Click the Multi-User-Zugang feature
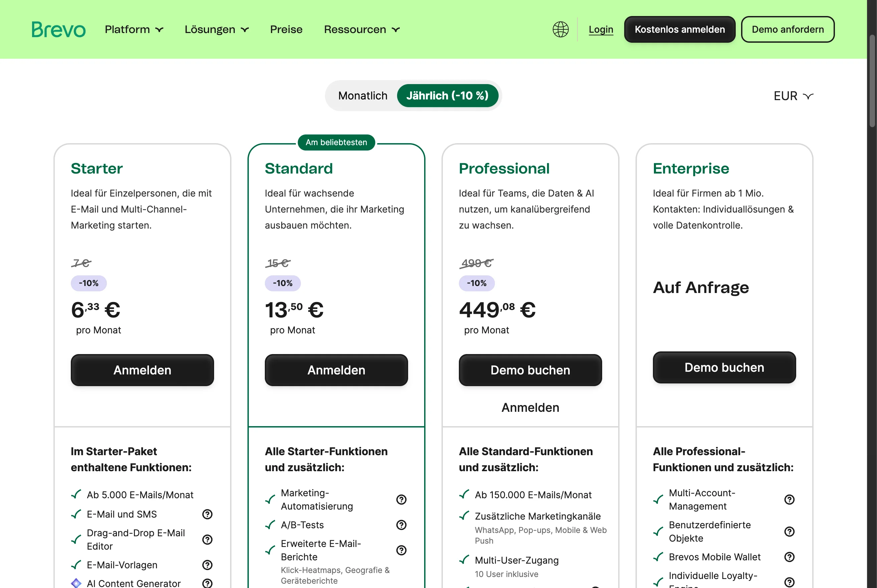The width and height of the screenshot is (877, 588). click(516, 560)
